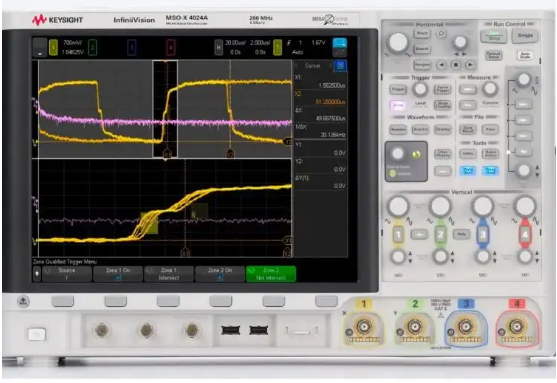Tap the yellow trigger T badge on screen
The height and width of the screenshot is (383, 557).
(x=277, y=47)
